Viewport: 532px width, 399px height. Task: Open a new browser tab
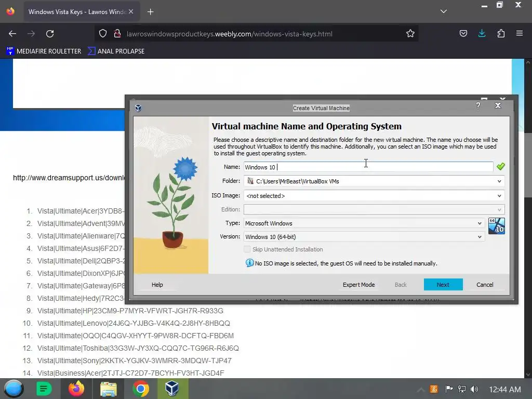150,12
